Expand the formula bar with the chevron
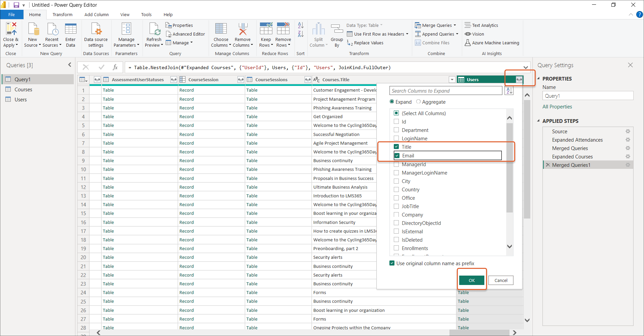The image size is (644, 336). pyautogui.click(x=526, y=67)
